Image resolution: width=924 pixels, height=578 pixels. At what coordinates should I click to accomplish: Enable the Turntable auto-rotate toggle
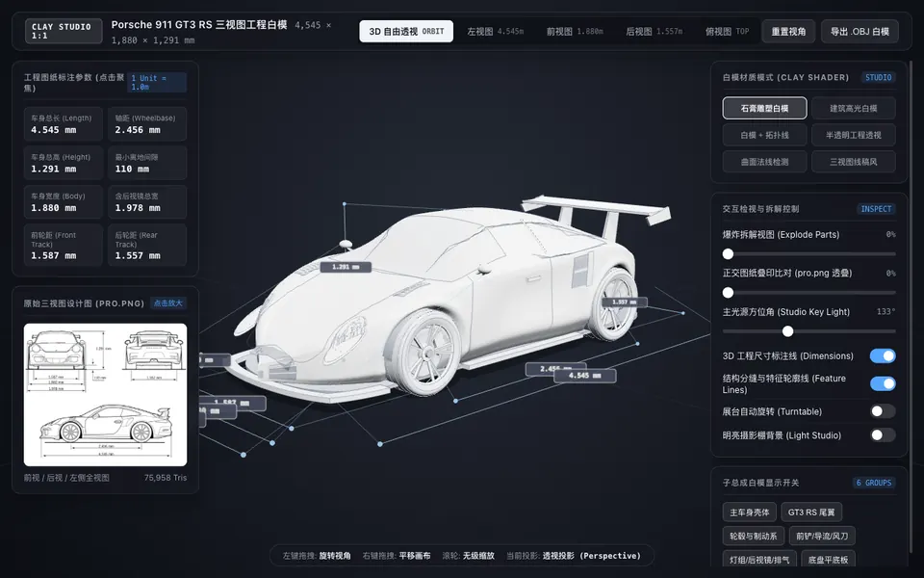(x=883, y=411)
